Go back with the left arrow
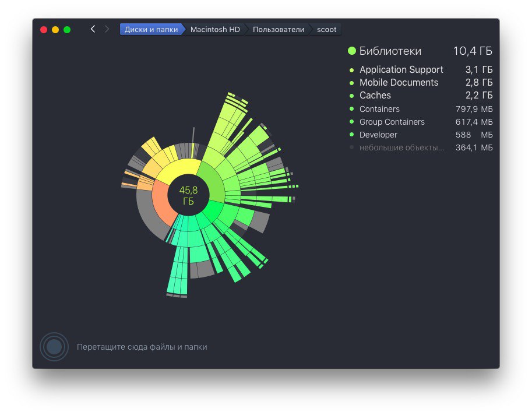The width and height of the screenshot is (532, 415). click(93, 29)
